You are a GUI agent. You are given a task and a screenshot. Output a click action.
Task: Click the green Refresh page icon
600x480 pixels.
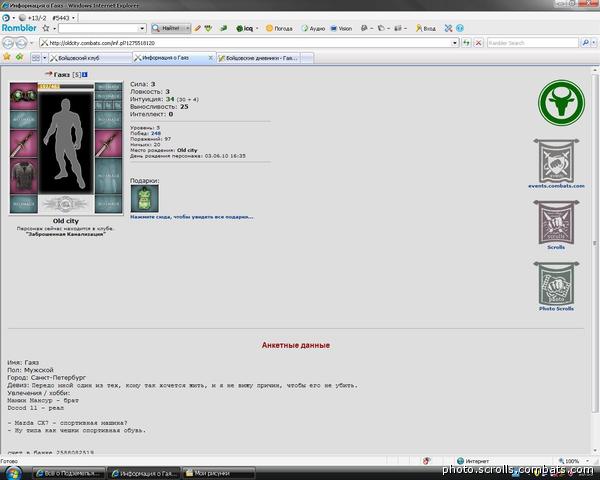tap(466, 43)
